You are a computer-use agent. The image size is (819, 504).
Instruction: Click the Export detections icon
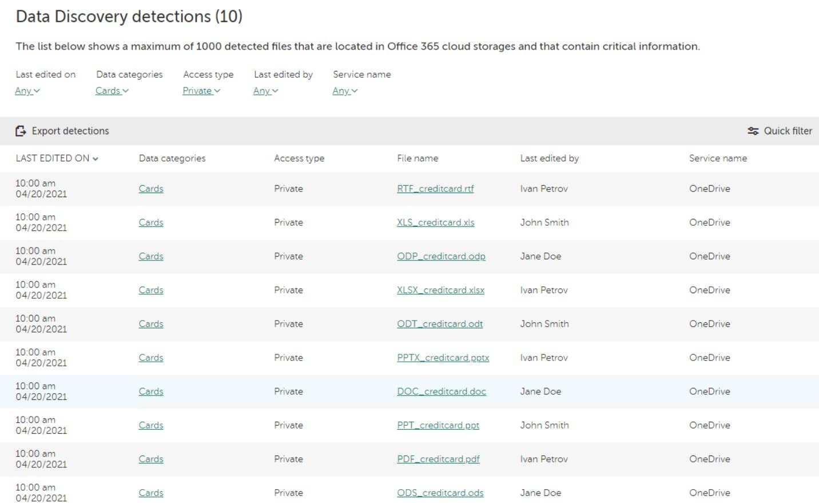pyautogui.click(x=21, y=131)
